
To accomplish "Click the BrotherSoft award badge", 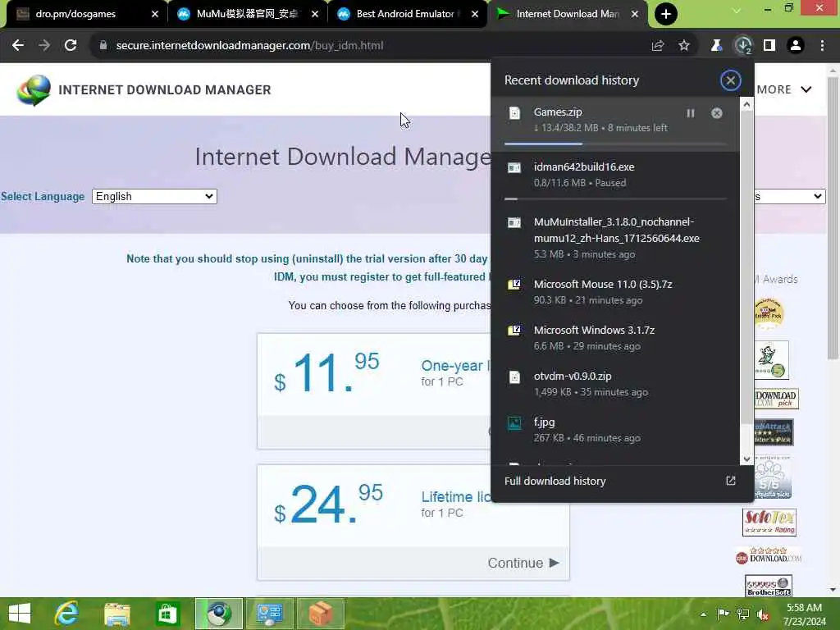I will click(769, 586).
